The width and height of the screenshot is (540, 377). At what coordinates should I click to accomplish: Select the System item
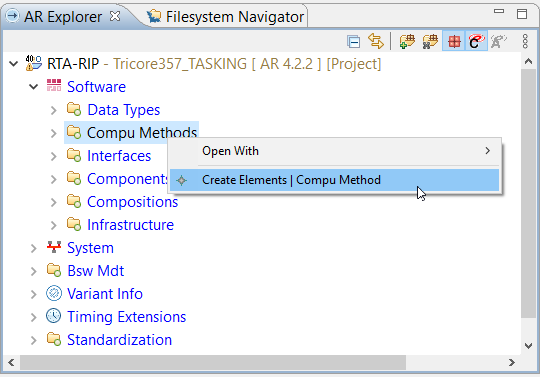coord(90,248)
